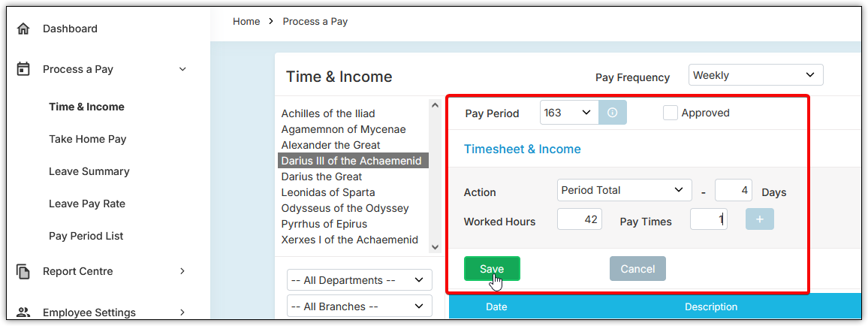Cancel the timesheet entry

click(x=637, y=268)
